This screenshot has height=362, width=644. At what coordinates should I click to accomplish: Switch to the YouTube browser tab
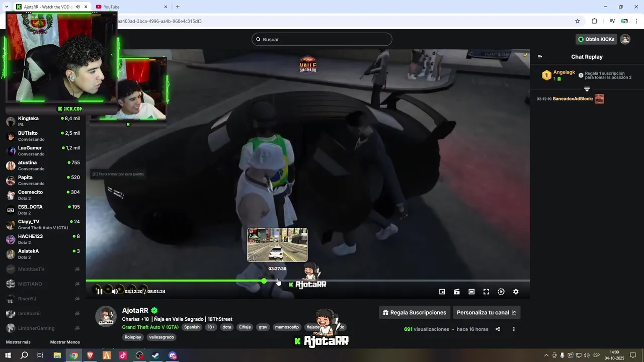tap(131, 7)
